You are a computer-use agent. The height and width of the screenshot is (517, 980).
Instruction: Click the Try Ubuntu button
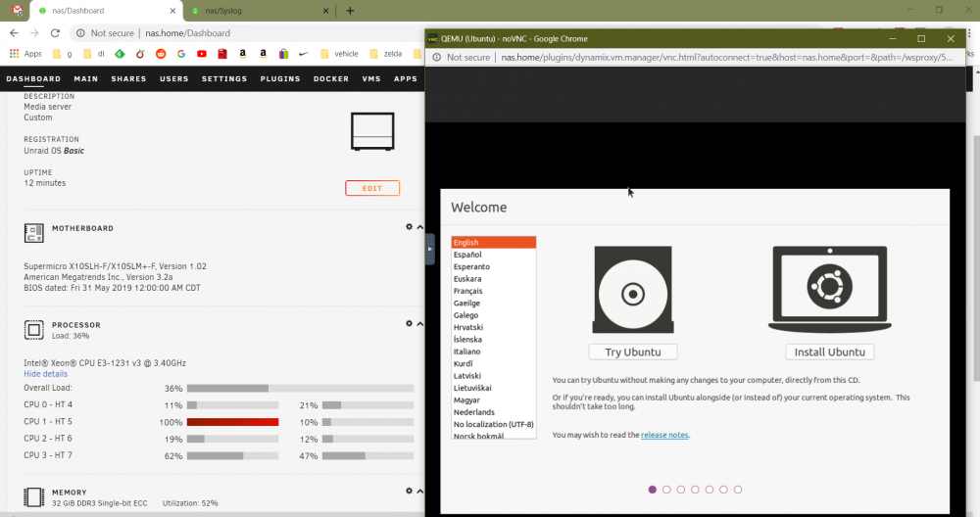pyautogui.click(x=633, y=352)
